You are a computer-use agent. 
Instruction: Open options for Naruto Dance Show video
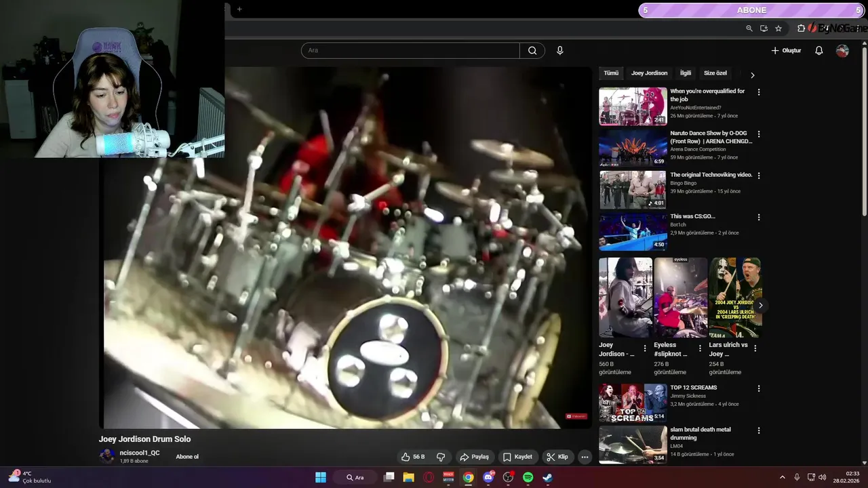[759, 134]
